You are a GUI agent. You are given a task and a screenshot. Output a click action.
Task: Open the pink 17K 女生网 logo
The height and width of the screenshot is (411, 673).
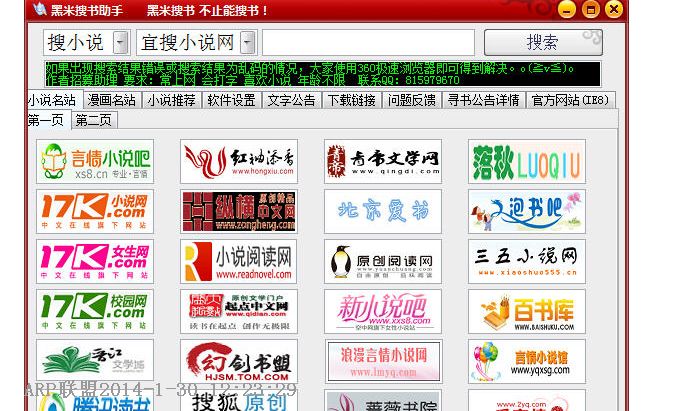[95, 261]
